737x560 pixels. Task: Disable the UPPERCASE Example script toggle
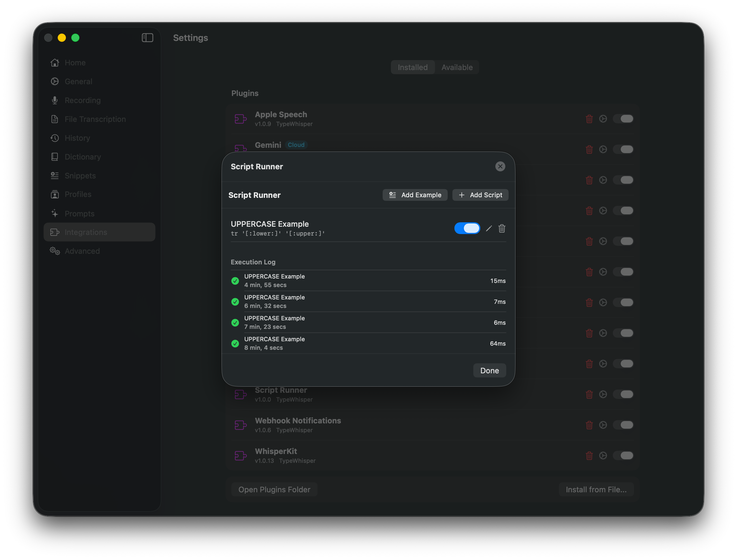(467, 228)
